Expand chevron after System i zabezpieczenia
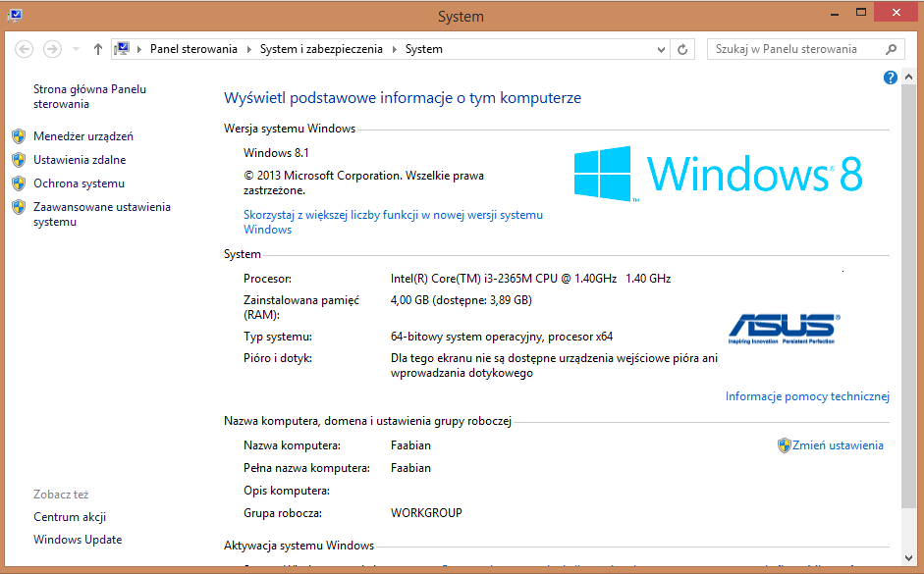924x574 pixels. point(394,49)
